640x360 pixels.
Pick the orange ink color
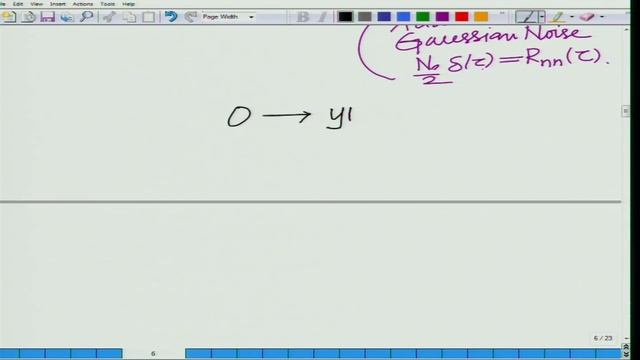tap(481, 17)
